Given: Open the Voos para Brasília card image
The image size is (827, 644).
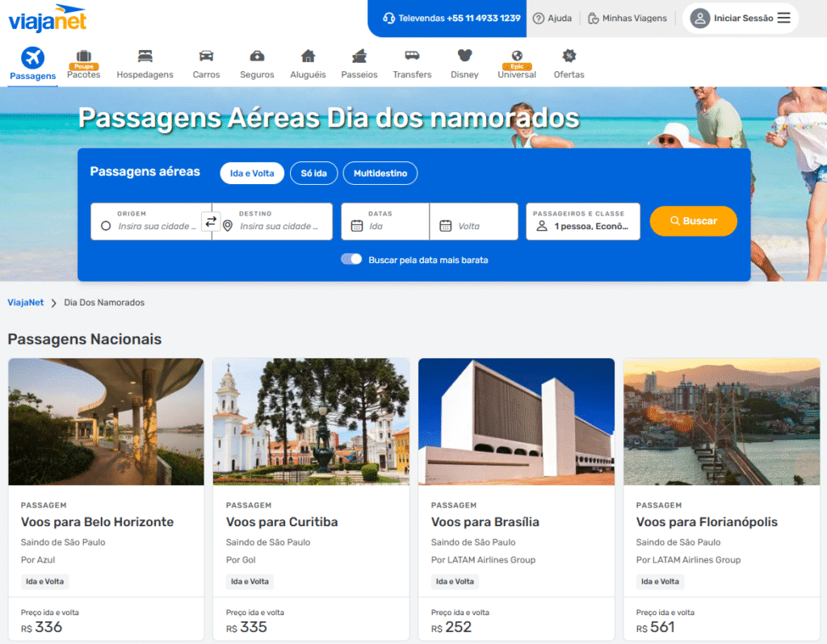Looking at the screenshot, I should [x=516, y=421].
